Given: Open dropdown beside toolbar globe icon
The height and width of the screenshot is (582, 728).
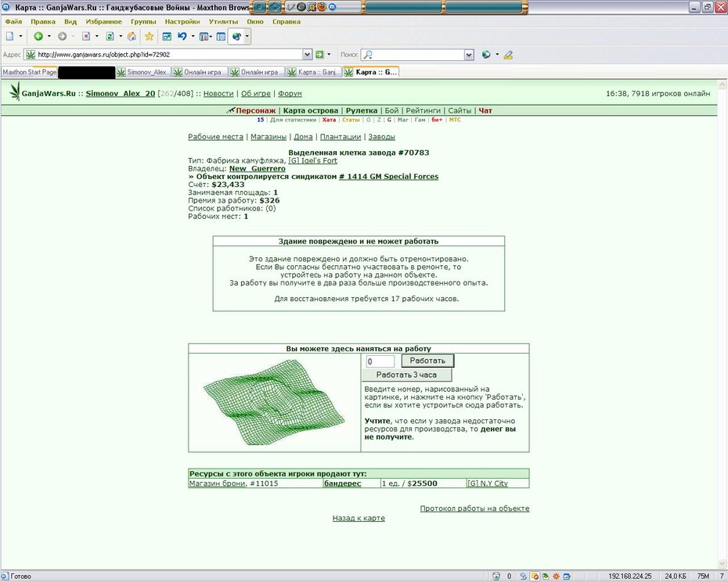Looking at the screenshot, I should pos(247,36).
